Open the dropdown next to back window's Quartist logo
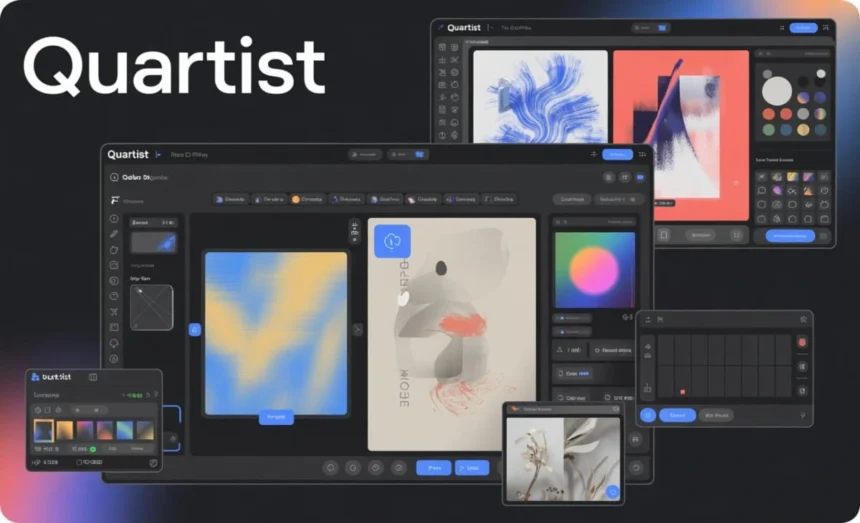 (490, 27)
